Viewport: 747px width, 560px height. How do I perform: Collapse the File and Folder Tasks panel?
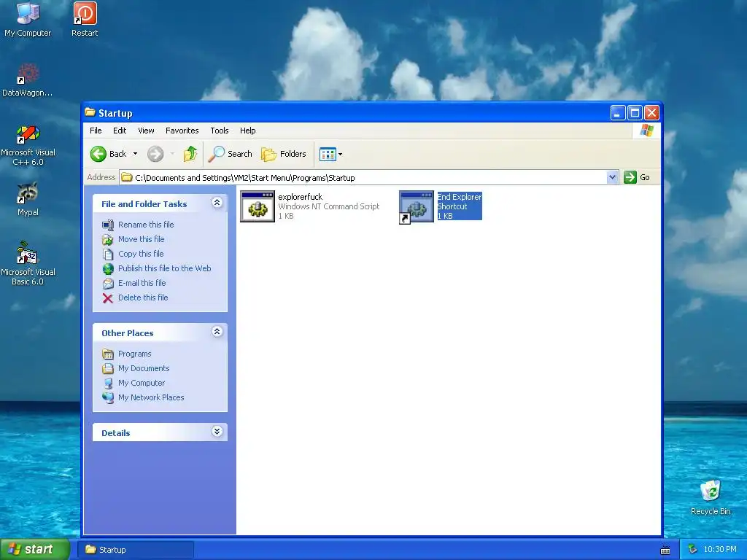click(x=217, y=203)
